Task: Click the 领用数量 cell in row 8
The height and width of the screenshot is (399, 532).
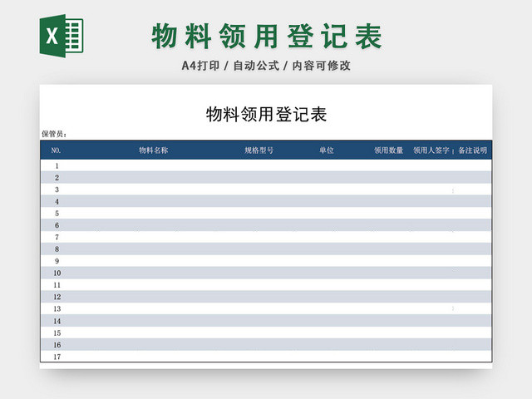Action: click(388, 249)
